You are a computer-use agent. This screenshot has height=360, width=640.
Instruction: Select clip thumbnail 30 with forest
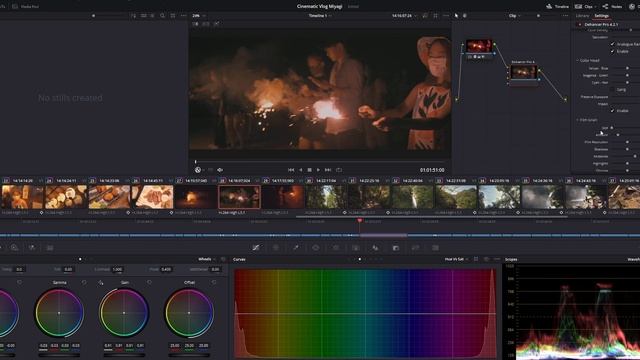326,197
